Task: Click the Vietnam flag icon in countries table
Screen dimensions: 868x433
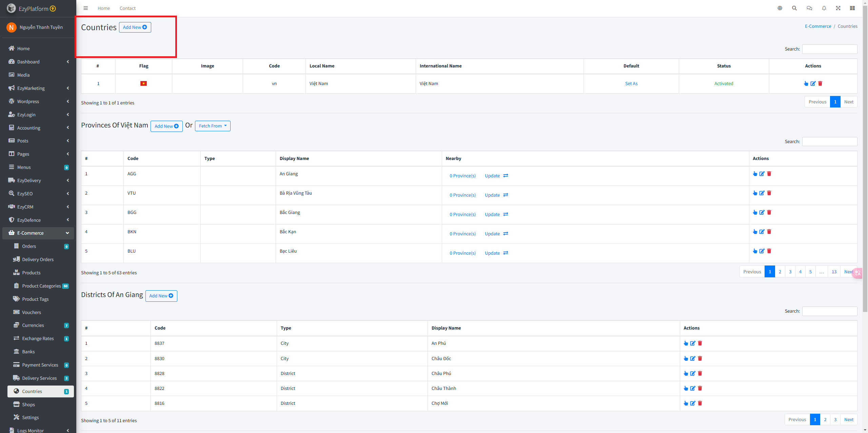Action: [143, 83]
